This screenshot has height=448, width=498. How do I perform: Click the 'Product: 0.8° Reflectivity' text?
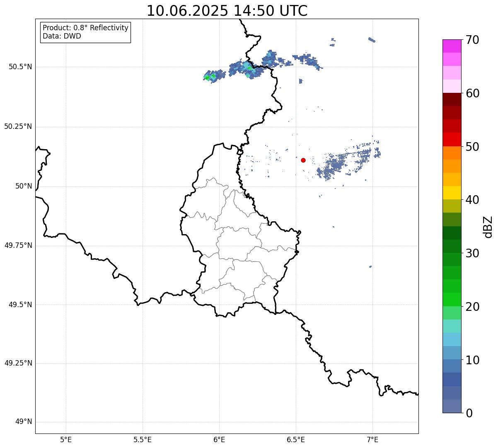click(86, 28)
